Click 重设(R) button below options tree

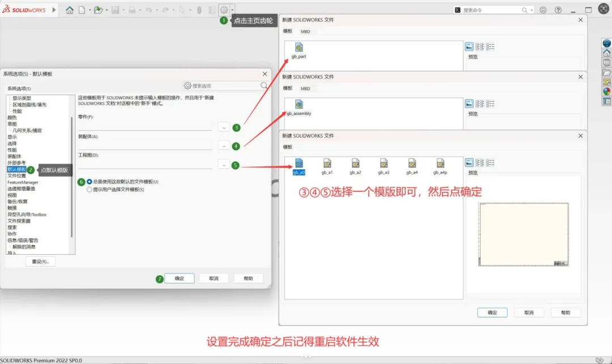tap(40, 262)
